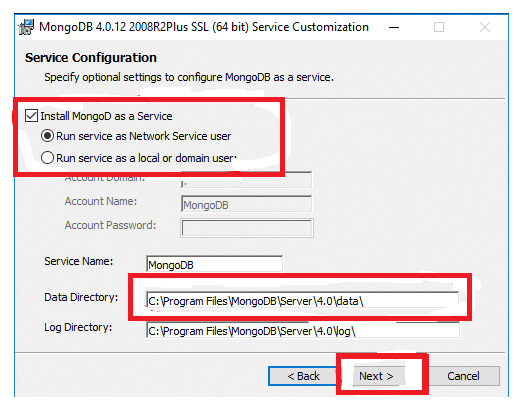The image size is (531, 414).
Task: Click the Service Configuration heading
Action: (x=91, y=58)
